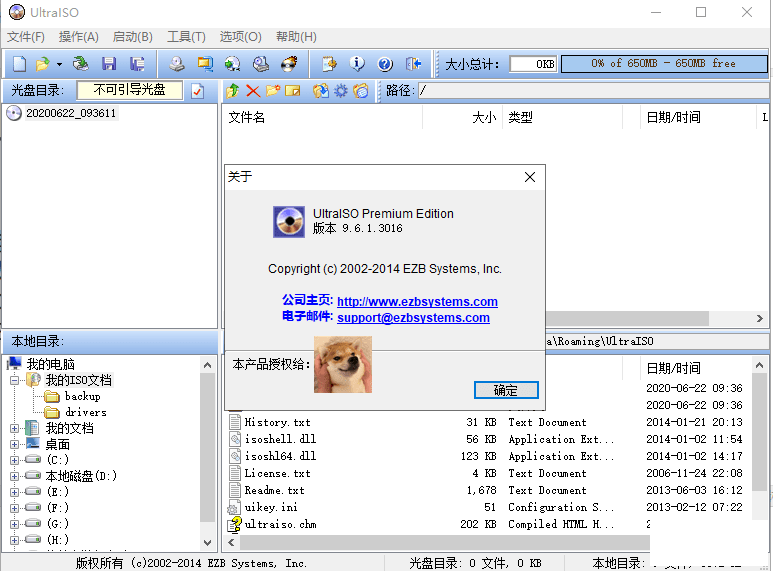Open the 帮助(H) menu
Screen dimensions: 773x571
tap(296, 37)
